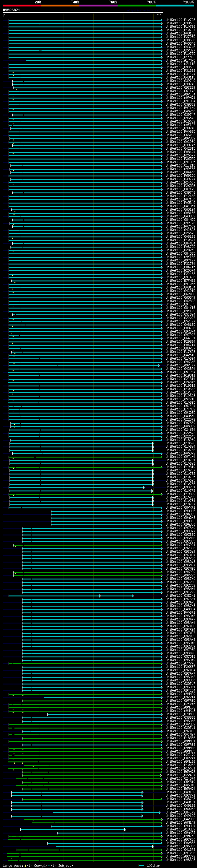The width and height of the screenshot is (197, 868).
Task: Click label UniRef100_P31333
Action: [x=180, y=71]
